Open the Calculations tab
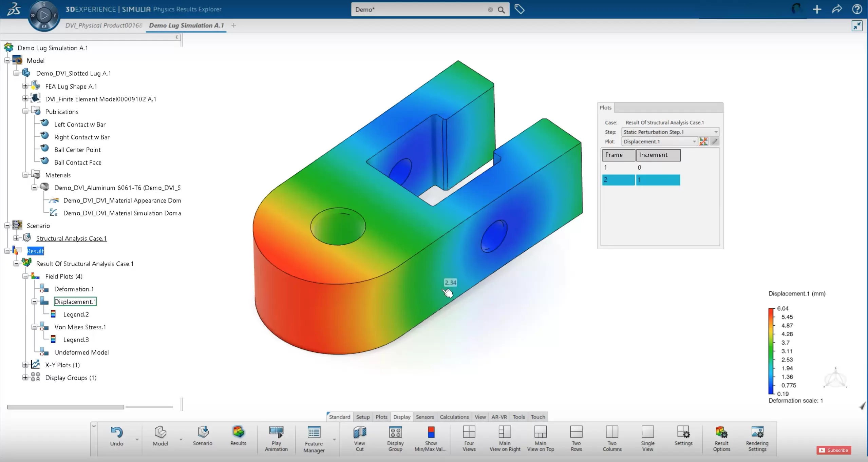 (454, 417)
